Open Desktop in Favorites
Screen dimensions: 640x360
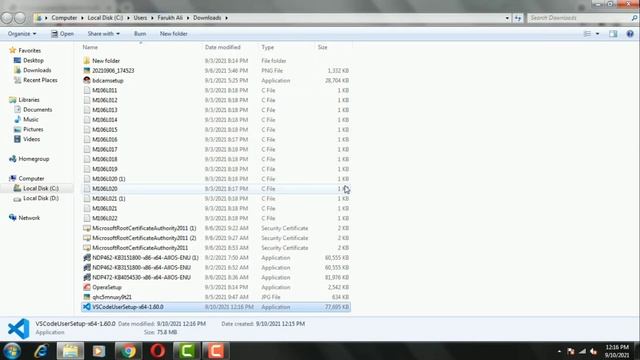(x=33, y=60)
